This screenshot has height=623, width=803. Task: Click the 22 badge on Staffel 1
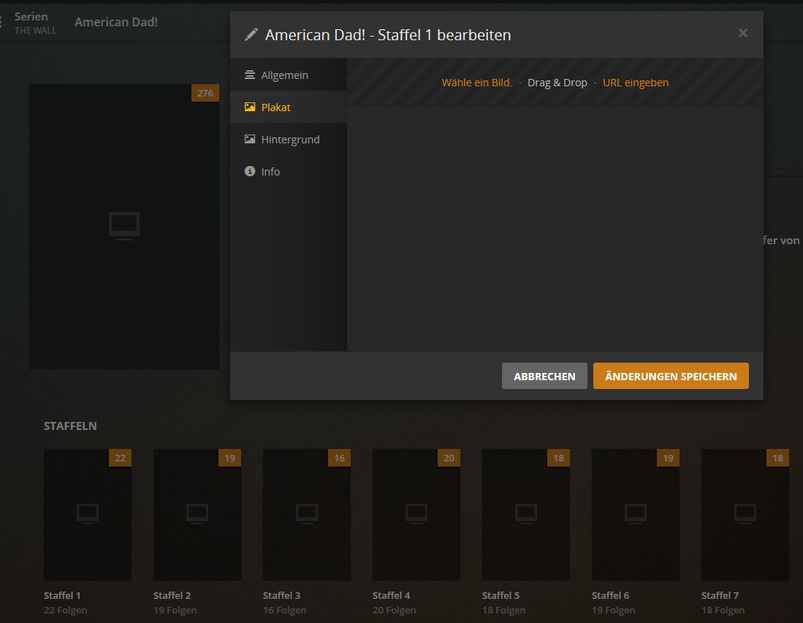click(x=120, y=458)
